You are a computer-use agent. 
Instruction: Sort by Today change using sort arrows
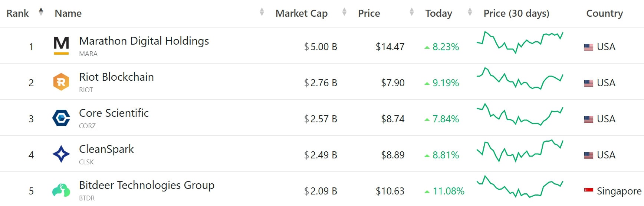[470, 12]
